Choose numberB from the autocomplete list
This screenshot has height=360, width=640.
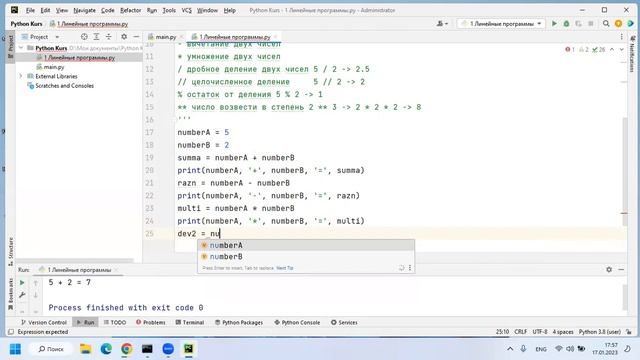pos(306,256)
